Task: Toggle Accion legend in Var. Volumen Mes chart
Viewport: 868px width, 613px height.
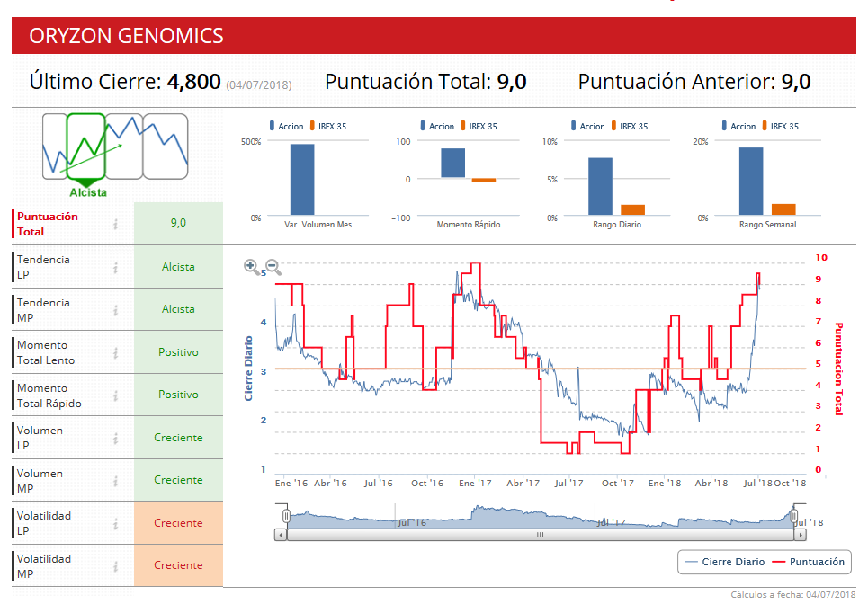Action: point(286,126)
